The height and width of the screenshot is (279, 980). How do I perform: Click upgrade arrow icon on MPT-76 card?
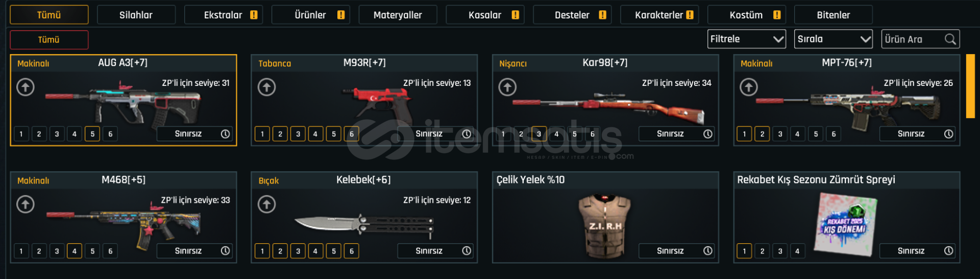coord(749,87)
